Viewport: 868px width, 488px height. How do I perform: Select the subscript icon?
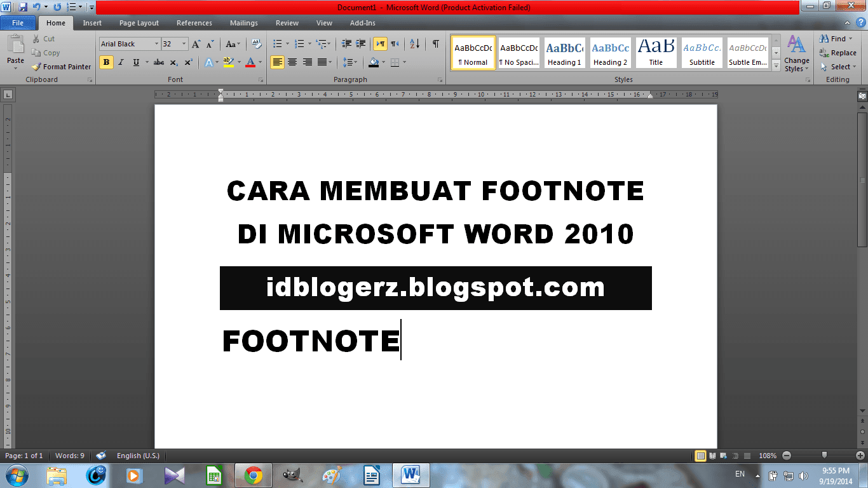pos(174,61)
